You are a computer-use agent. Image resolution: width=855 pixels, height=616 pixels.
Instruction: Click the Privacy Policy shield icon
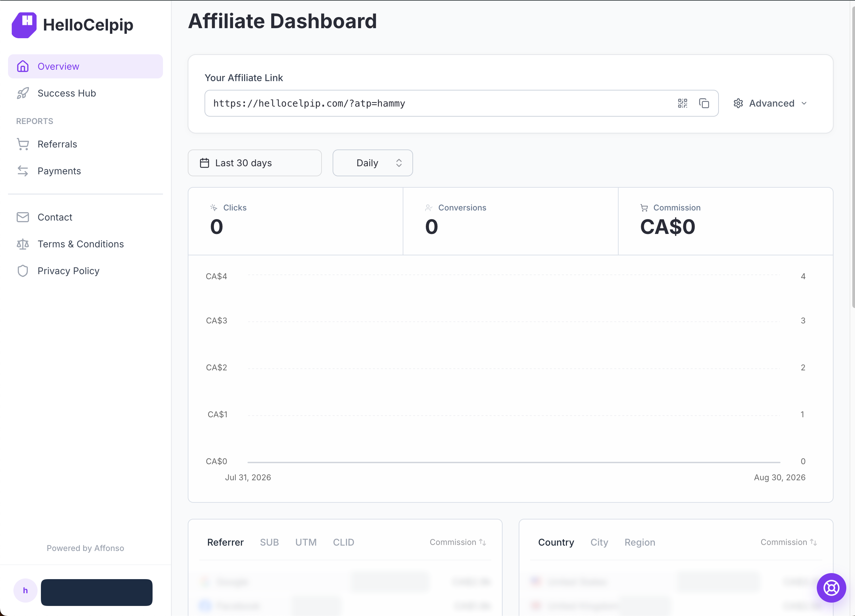tap(22, 270)
